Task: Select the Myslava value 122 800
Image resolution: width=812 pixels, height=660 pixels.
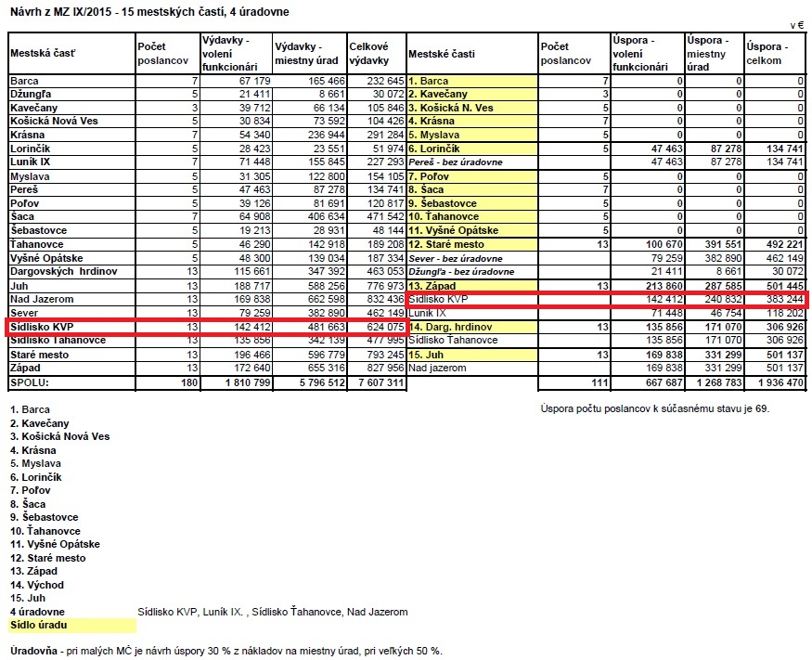Action: tap(326, 176)
